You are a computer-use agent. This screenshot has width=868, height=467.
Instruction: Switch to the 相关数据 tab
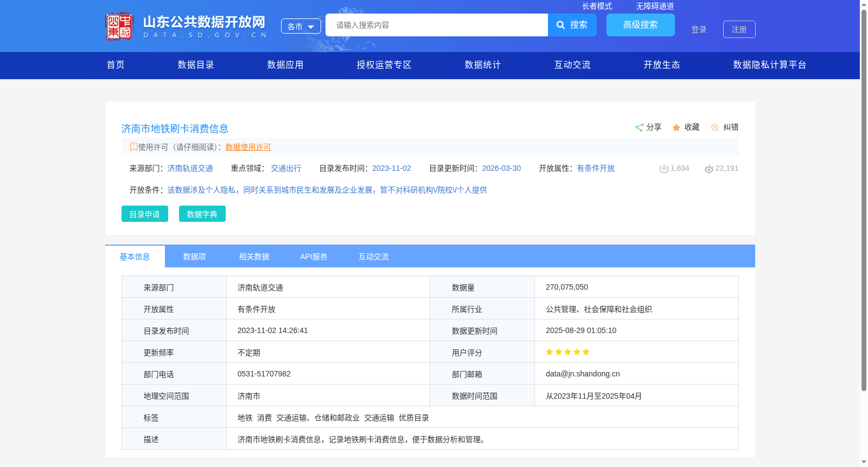click(x=254, y=257)
